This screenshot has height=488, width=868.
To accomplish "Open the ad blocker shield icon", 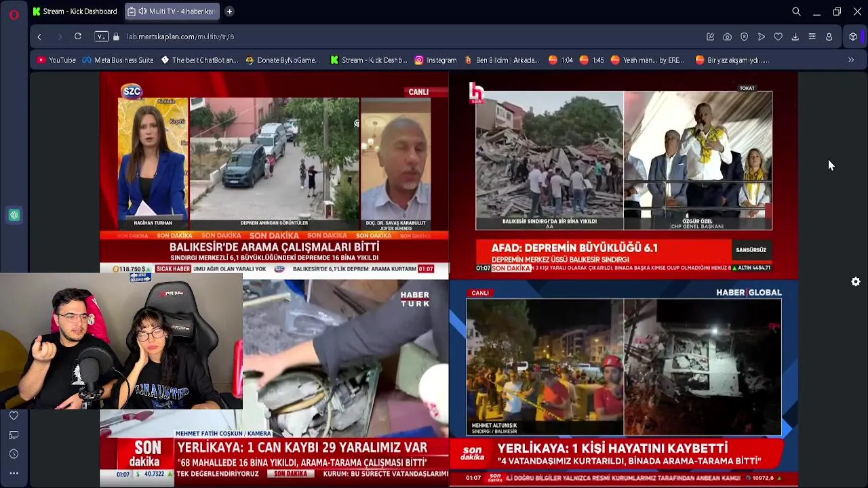I will point(744,37).
